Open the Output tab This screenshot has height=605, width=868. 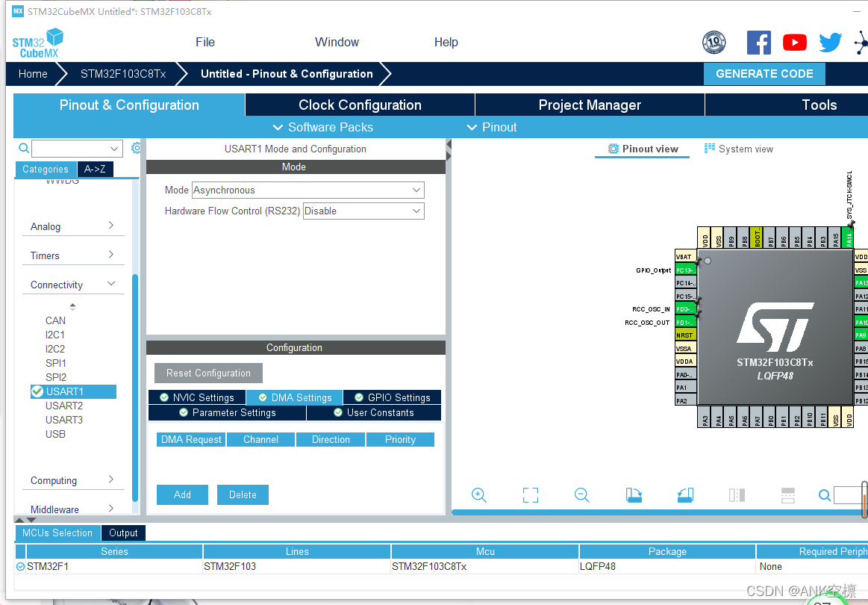[123, 533]
